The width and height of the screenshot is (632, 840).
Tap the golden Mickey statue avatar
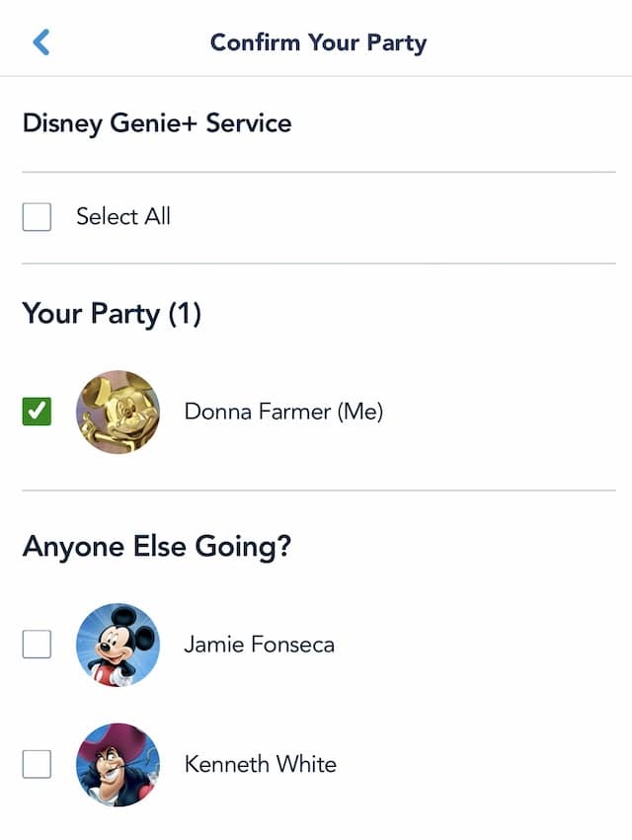click(118, 412)
